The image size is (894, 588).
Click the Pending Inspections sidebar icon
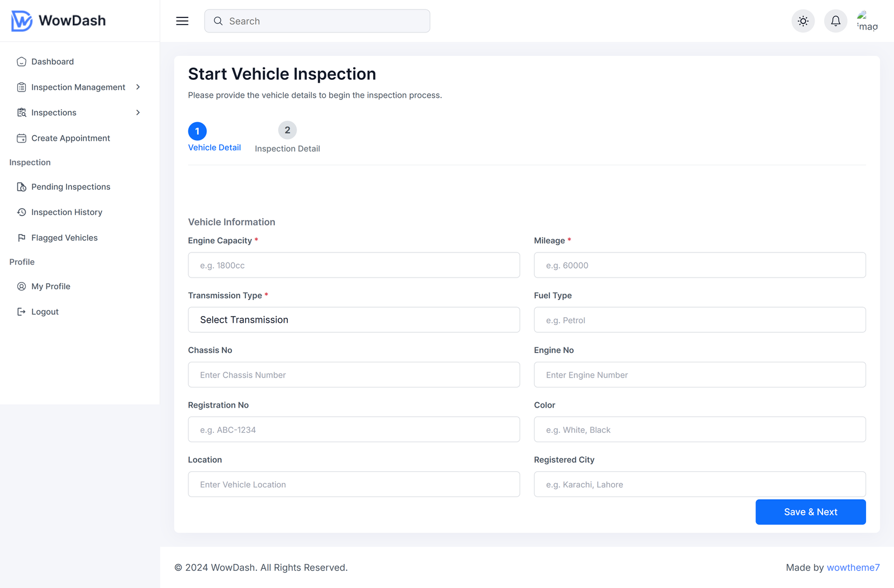coord(22,187)
